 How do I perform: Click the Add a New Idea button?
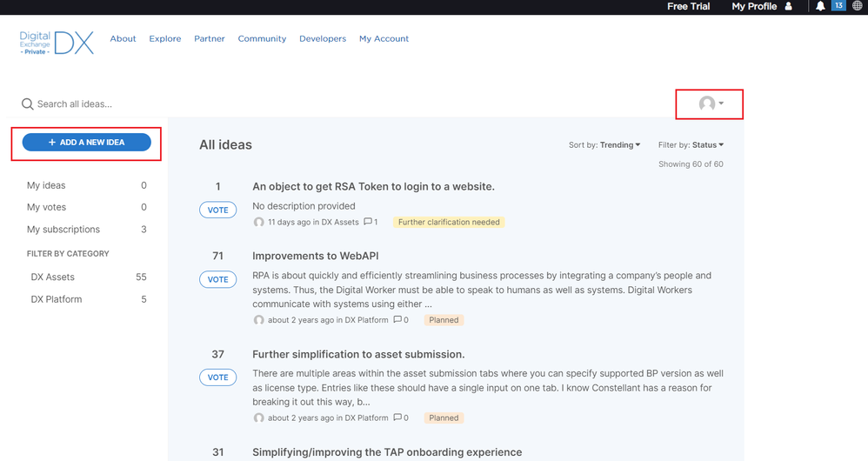coord(86,143)
